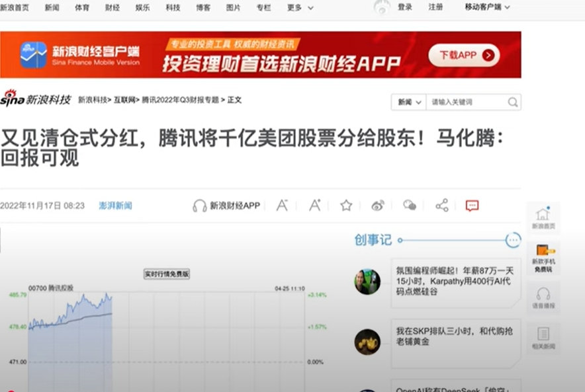Screen dimensions: 585x392
Task: Click the 正文 breadcrumb text
Action: [234, 100]
